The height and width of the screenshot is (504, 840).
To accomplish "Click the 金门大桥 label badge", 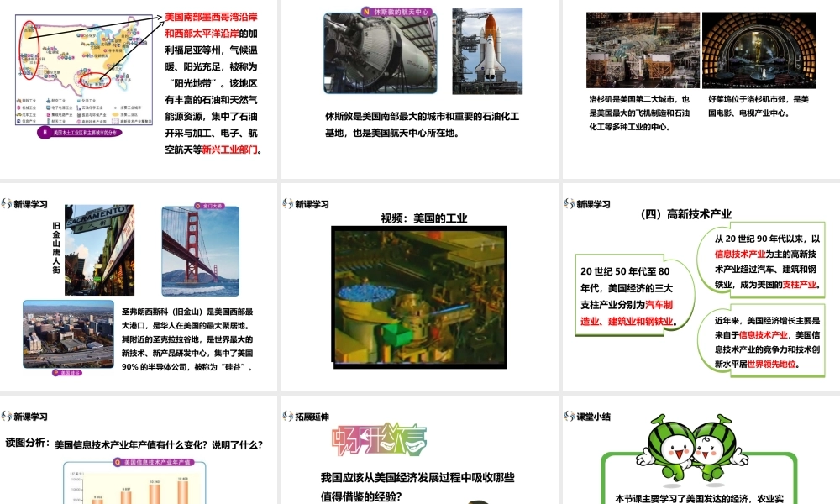I will pos(209,206).
